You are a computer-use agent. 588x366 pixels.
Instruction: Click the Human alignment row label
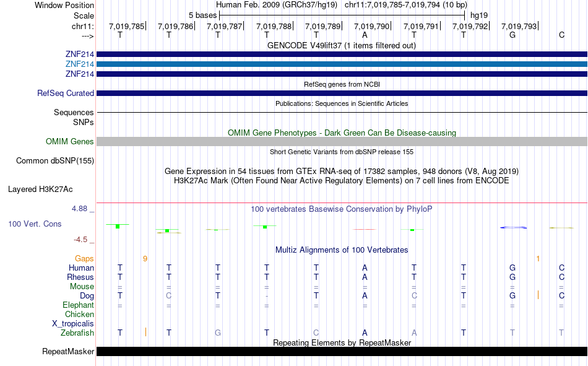click(x=81, y=268)
